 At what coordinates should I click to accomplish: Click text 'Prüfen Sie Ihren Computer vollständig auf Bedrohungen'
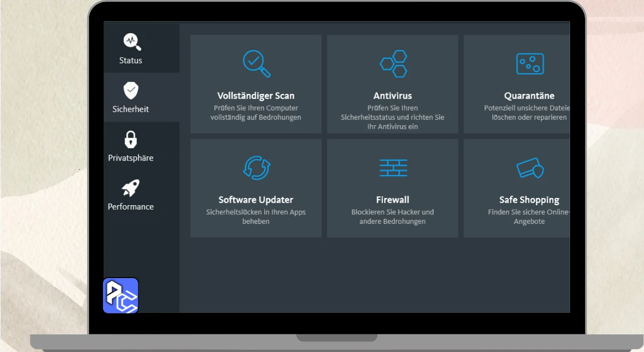coord(256,113)
